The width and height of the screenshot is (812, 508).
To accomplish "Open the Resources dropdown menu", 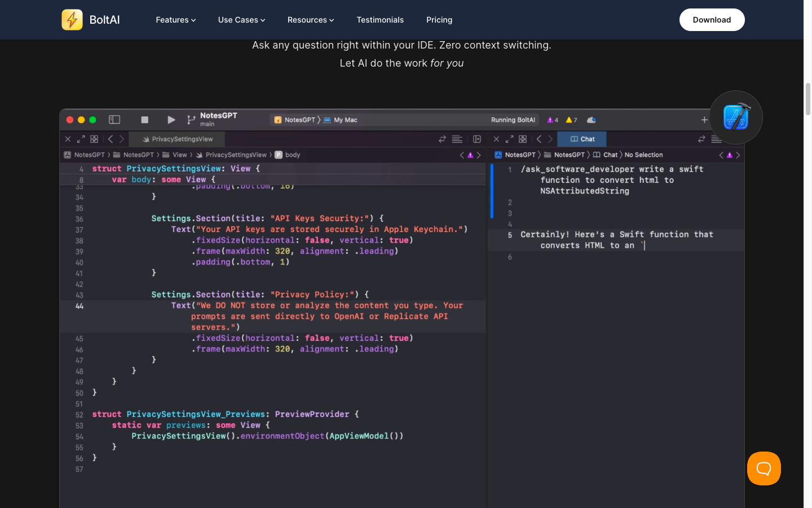I will 311,20.
